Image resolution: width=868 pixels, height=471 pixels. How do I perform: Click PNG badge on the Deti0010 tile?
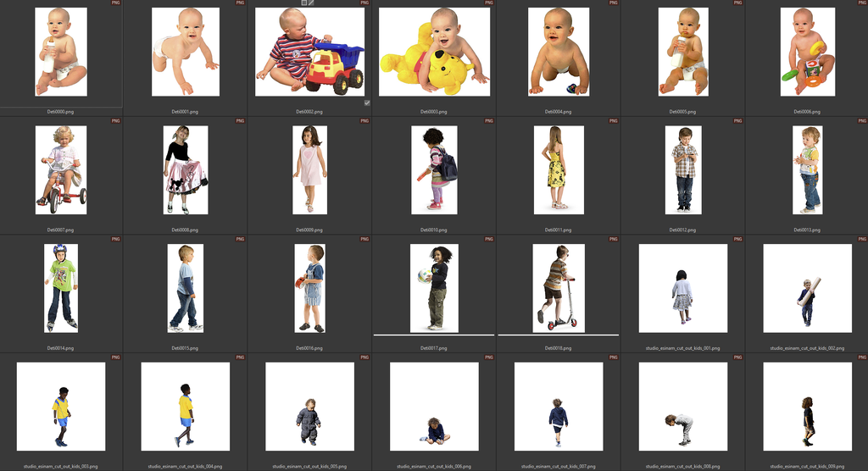[x=489, y=121]
